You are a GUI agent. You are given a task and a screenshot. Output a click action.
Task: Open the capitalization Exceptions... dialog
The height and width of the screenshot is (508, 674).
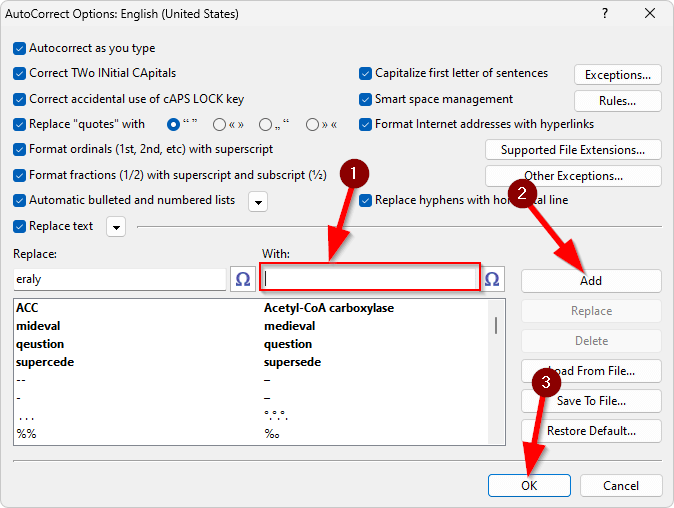(618, 75)
